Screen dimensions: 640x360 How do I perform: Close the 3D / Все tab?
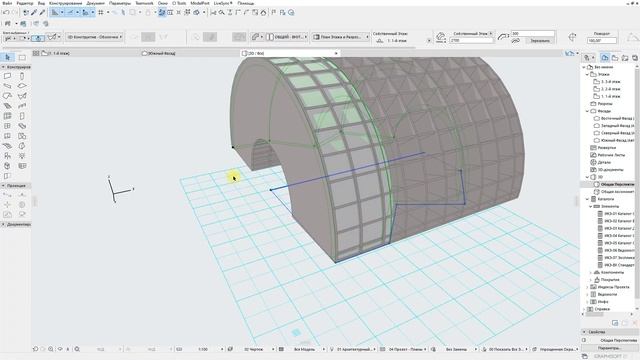[336, 53]
